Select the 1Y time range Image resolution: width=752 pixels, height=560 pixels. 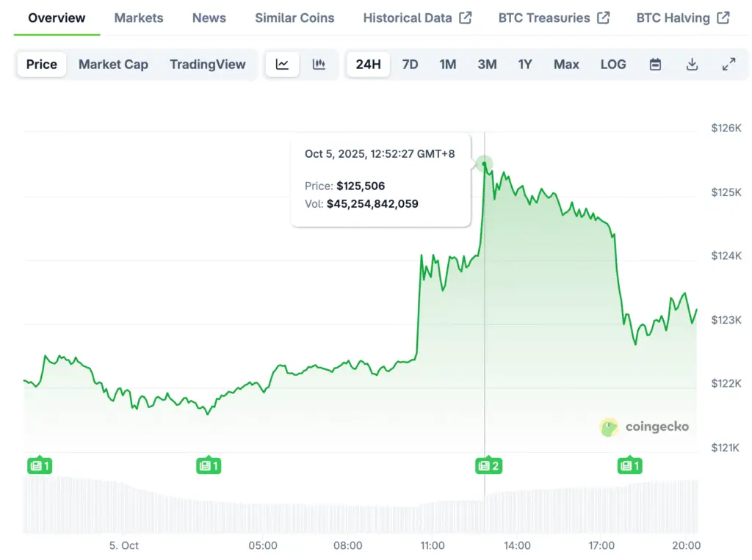[x=524, y=65]
